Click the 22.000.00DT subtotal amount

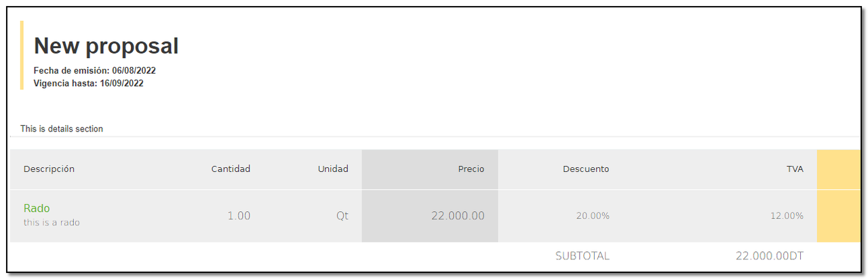point(770,256)
